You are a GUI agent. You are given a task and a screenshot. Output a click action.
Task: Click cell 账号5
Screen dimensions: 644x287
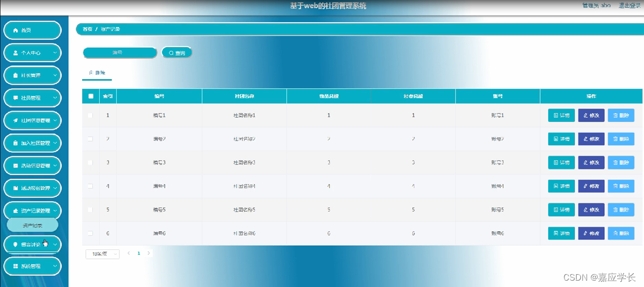(x=498, y=210)
